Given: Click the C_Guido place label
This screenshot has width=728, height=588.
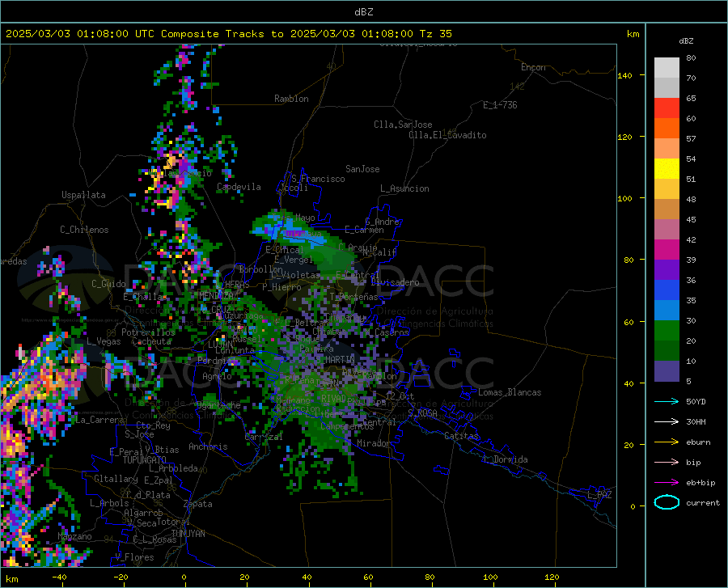Looking at the screenshot, I should click(x=108, y=284).
